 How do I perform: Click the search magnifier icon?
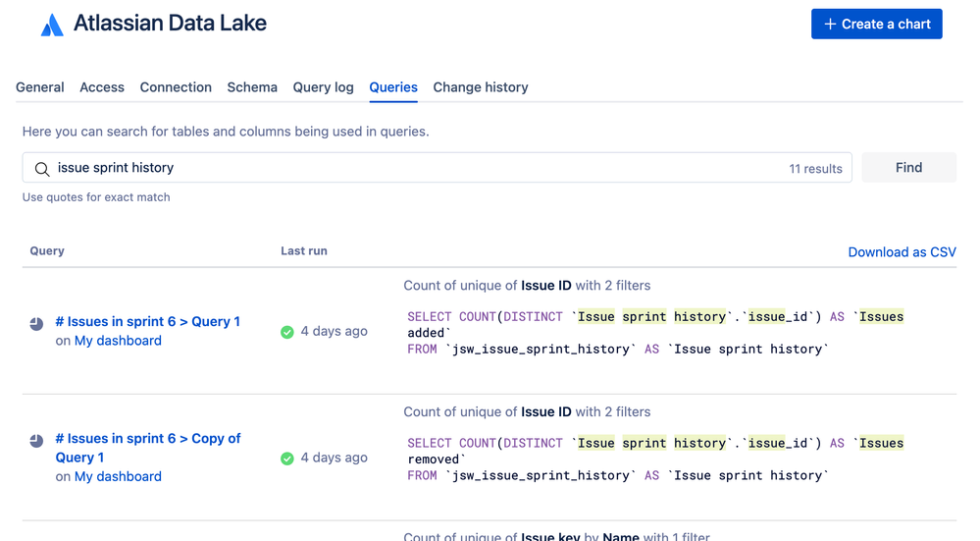(42, 169)
